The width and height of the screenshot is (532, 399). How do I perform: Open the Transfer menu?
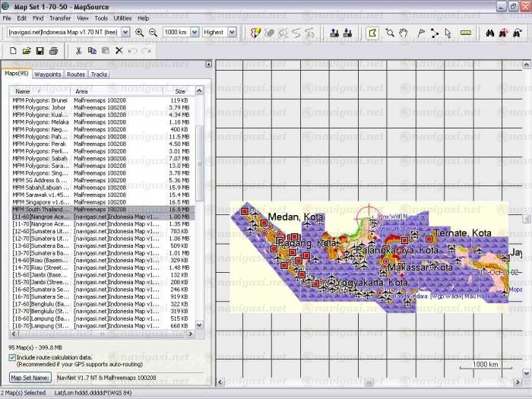(60, 17)
